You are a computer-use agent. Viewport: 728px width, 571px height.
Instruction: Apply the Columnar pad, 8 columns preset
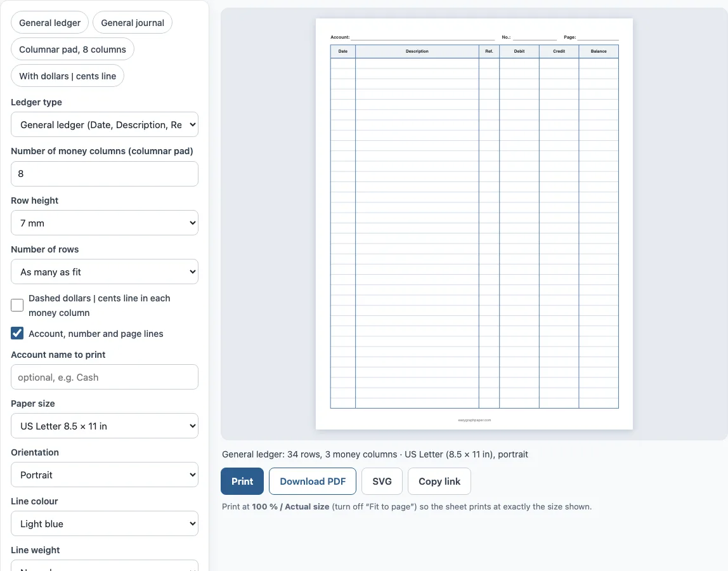tap(72, 49)
